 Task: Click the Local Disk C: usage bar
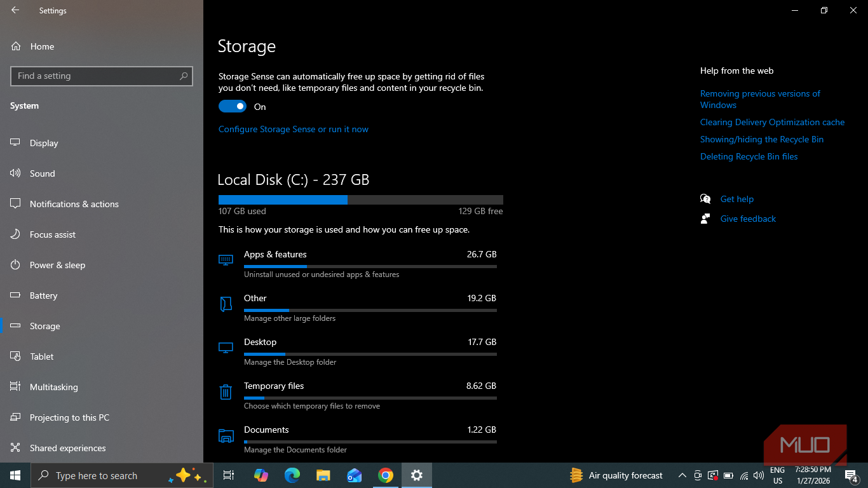(x=361, y=200)
